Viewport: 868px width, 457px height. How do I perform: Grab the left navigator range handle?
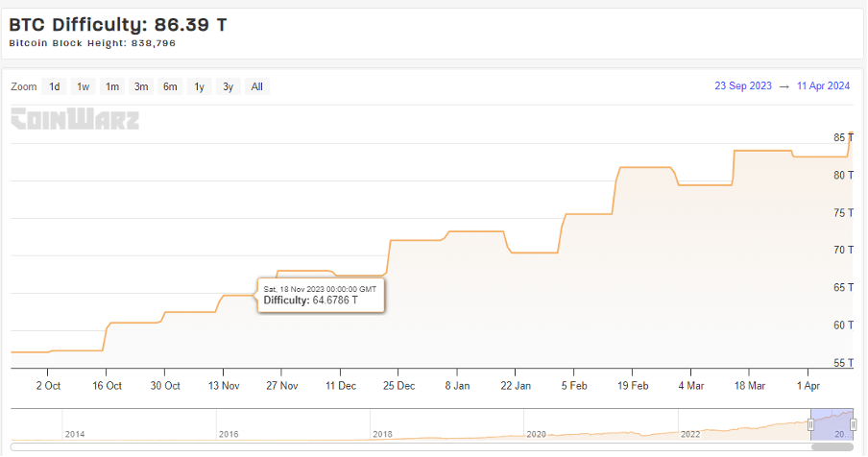(x=810, y=425)
